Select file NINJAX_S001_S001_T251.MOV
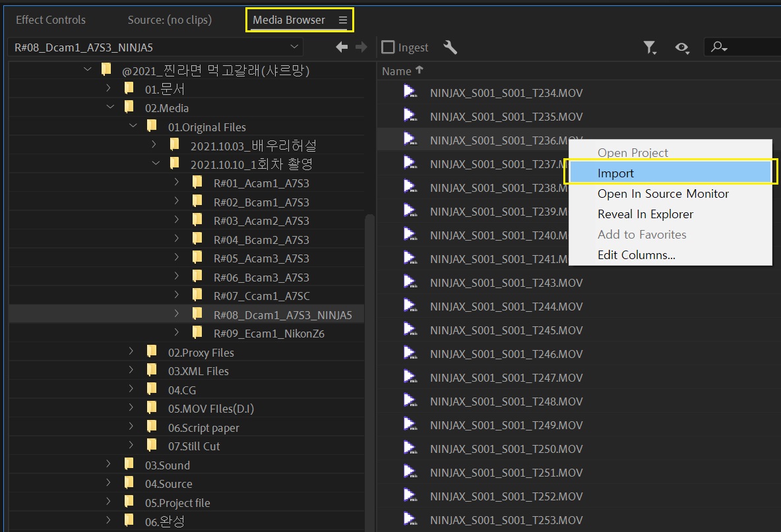The height and width of the screenshot is (532, 781). 506,473
